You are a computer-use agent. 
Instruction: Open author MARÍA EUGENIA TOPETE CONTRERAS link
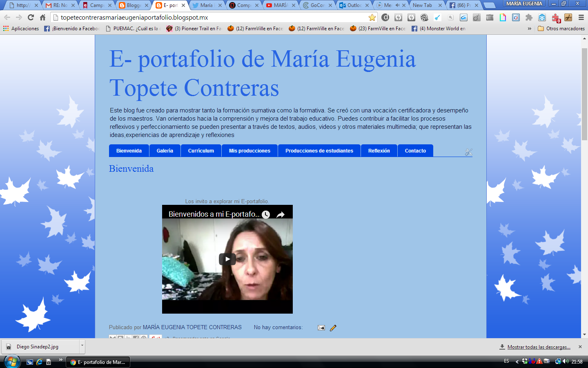(192, 328)
